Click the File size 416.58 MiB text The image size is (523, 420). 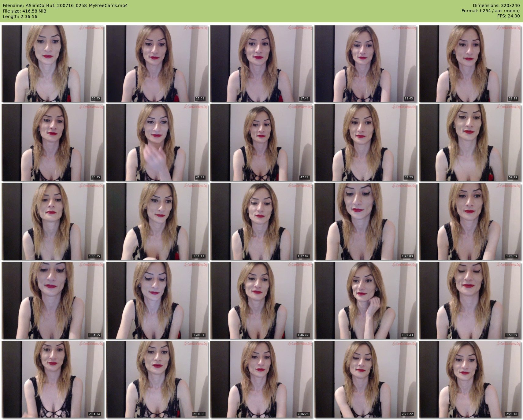(x=24, y=11)
